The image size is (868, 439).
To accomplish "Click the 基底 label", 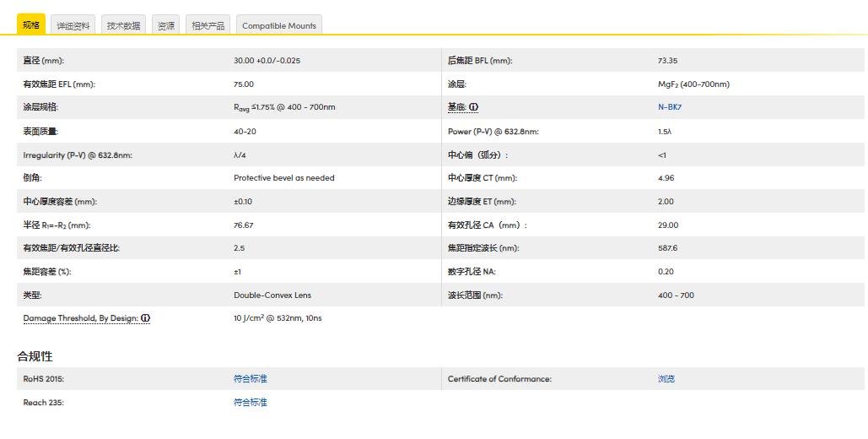I will 457,107.
